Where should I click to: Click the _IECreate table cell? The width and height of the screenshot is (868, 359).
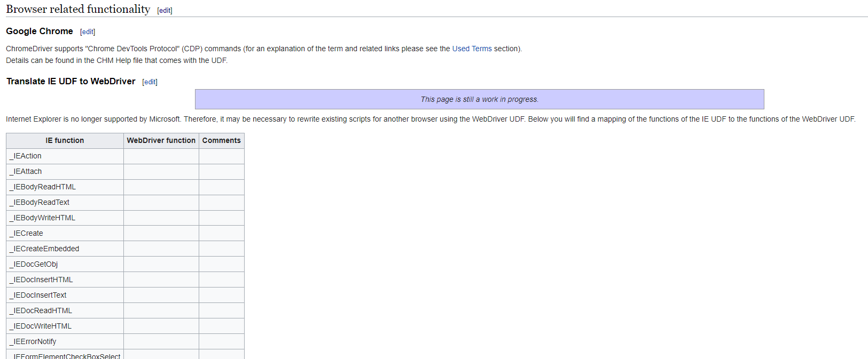click(x=65, y=234)
